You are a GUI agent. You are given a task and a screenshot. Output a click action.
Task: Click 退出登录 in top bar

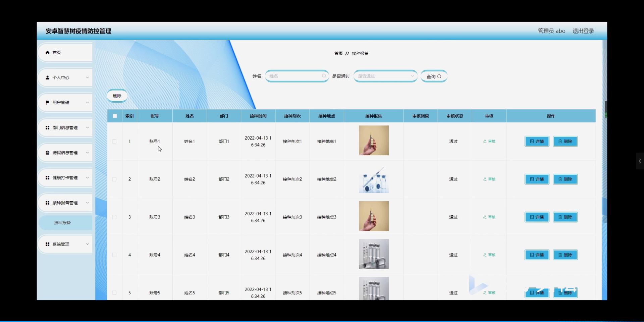click(x=583, y=31)
